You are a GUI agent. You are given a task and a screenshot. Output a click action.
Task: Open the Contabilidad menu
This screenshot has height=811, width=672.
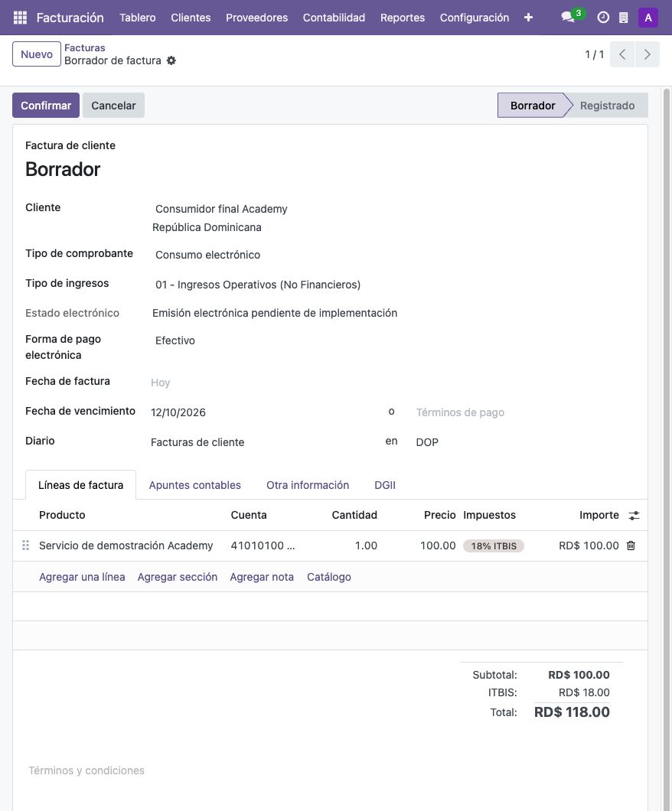(x=334, y=18)
